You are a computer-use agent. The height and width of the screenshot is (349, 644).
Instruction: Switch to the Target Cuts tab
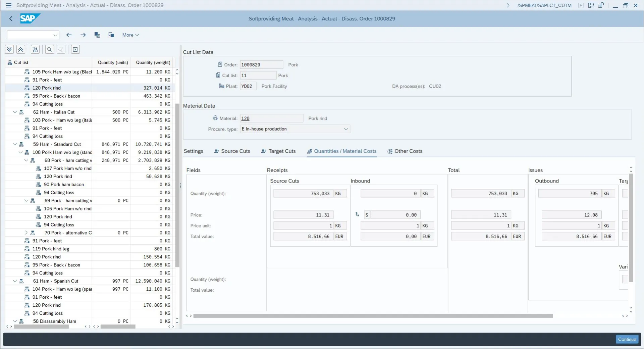tap(278, 151)
